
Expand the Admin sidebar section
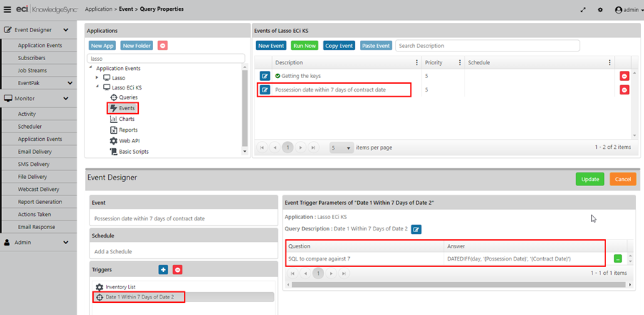[x=66, y=242]
